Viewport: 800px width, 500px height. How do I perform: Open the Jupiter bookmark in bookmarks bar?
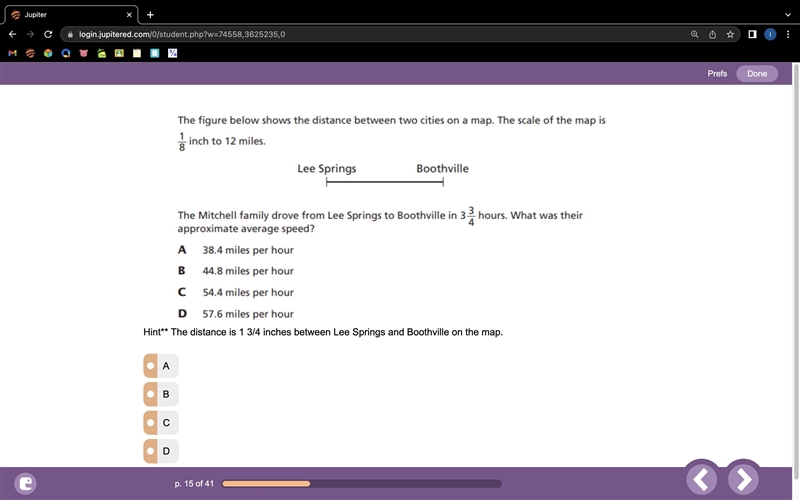[x=30, y=53]
